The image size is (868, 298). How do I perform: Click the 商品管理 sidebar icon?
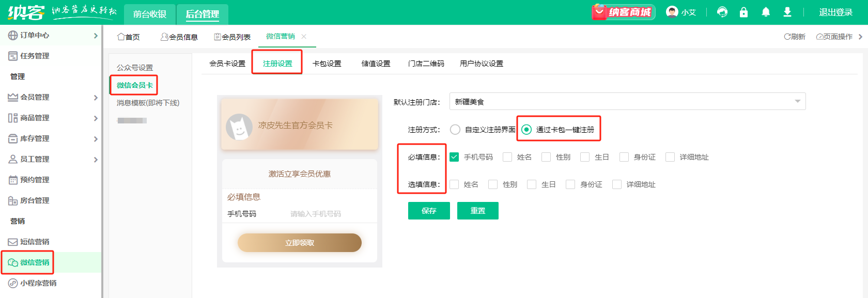13,118
